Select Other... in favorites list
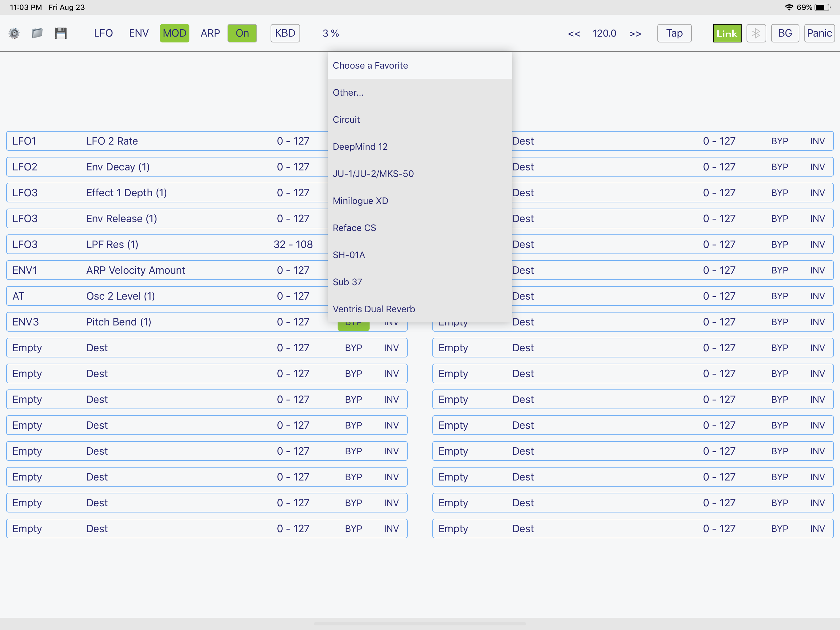 point(348,92)
